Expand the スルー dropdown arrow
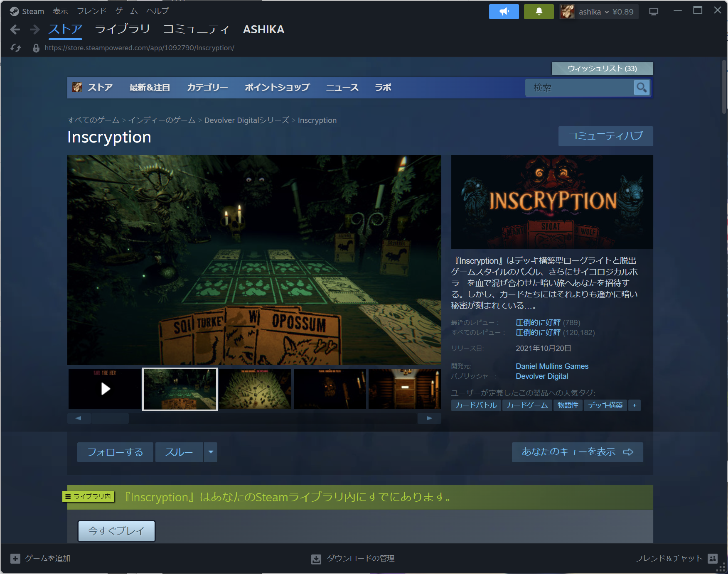This screenshot has width=728, height=574. [x=211, y=452]
